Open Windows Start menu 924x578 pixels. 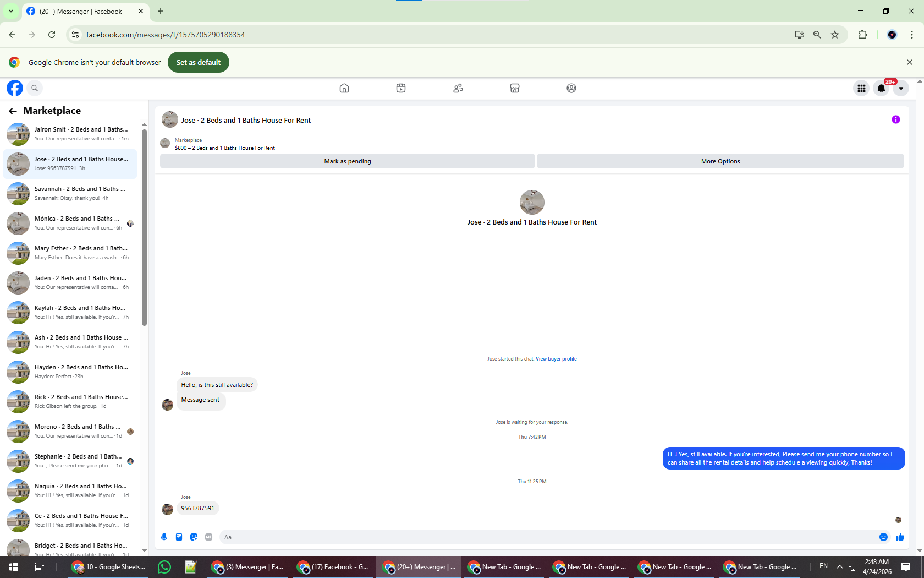(13, 567)
